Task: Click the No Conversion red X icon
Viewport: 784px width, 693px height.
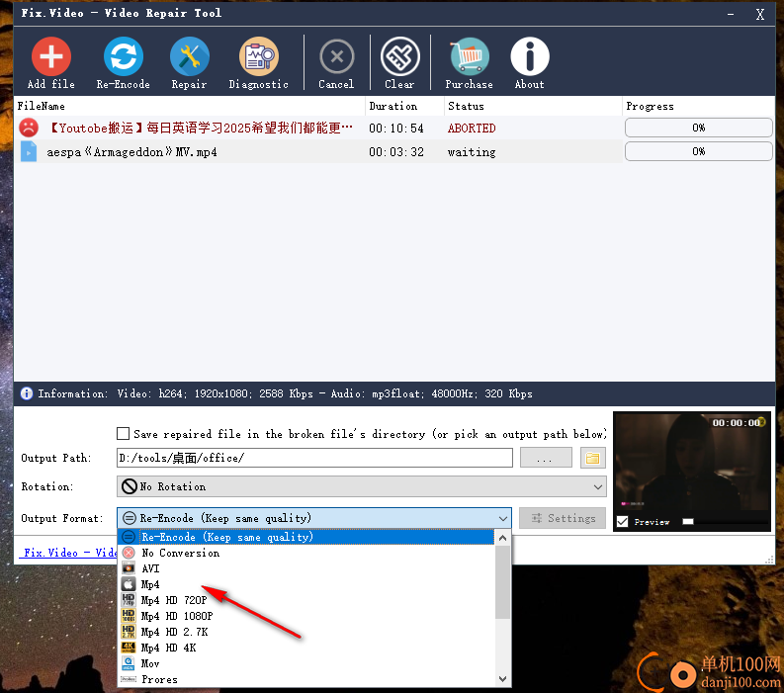Action: click(x=129, y=553)
